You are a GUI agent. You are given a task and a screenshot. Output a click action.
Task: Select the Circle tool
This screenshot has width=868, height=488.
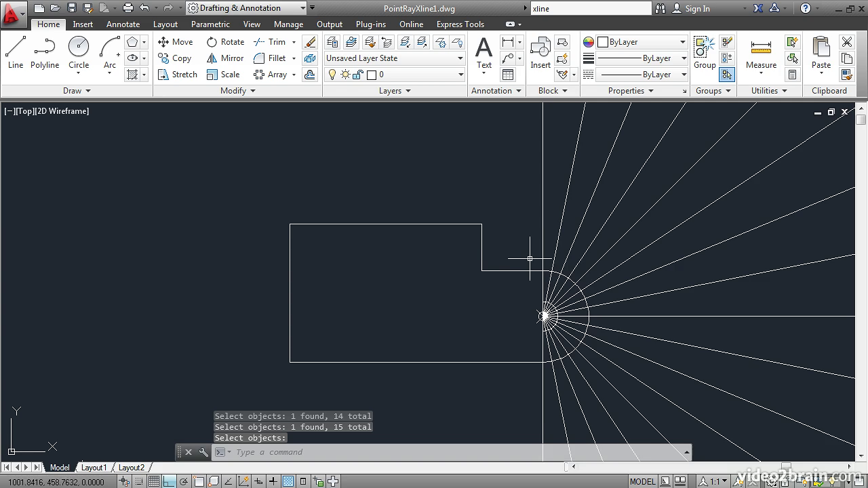(x=79, y=53)
